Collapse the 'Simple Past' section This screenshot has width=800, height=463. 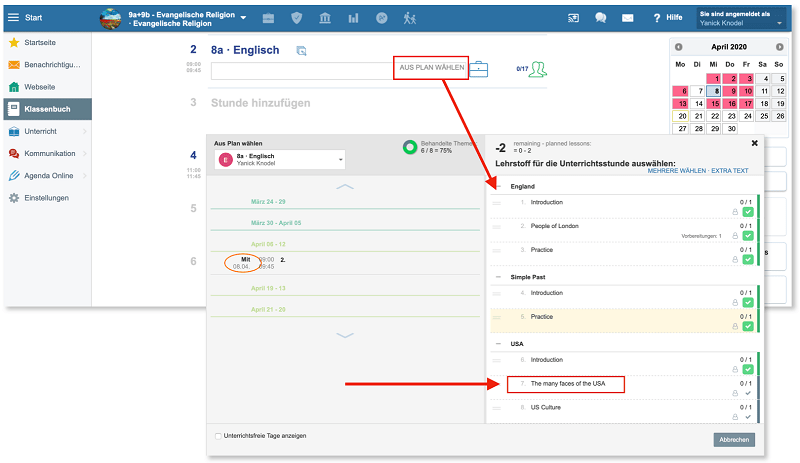pyautogui.click(x=499, y=277)
